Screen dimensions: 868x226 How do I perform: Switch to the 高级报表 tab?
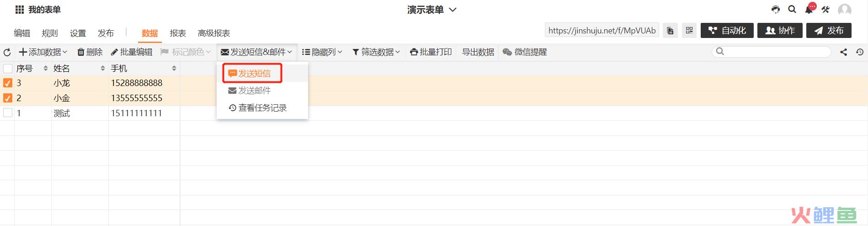(x=214, y=33)
